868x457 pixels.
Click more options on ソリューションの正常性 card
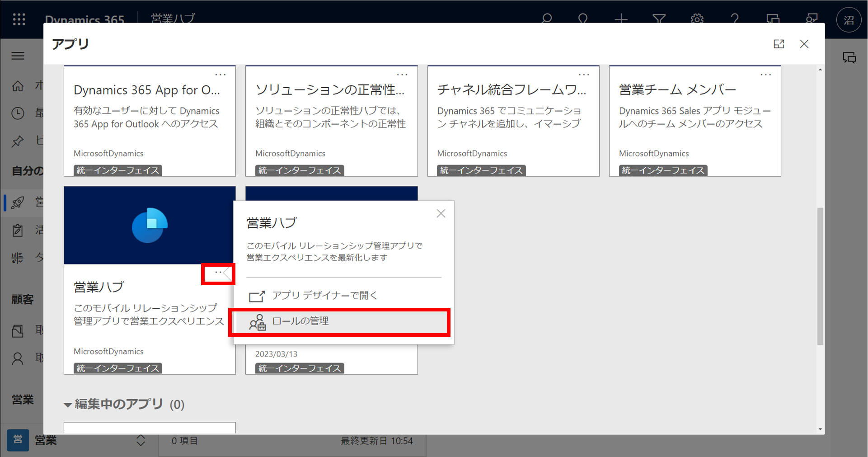[402, 75]
